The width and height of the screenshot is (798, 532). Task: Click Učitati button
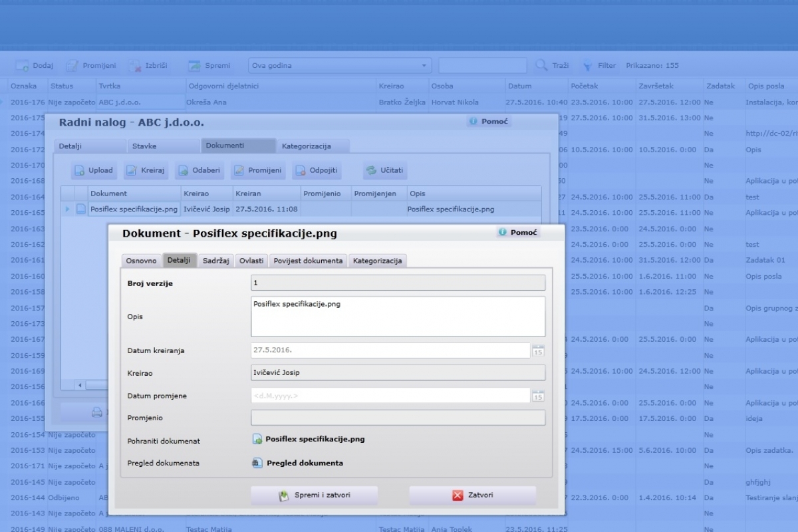[x=384, y=170]
